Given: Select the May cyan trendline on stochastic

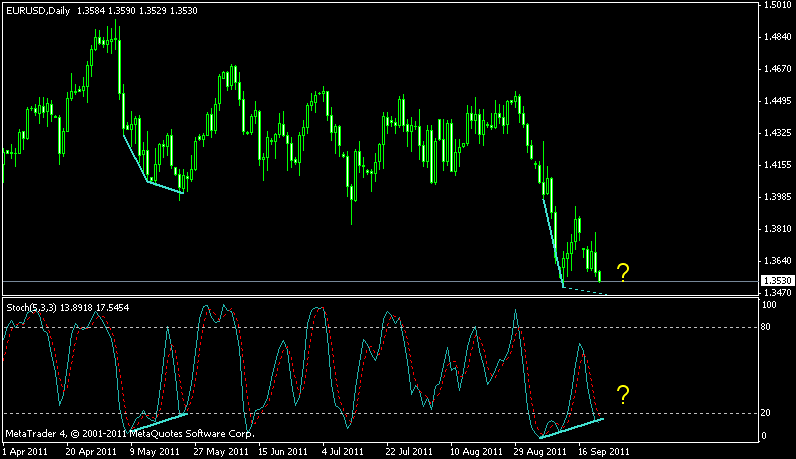Looking at the screenshot, I should point(159,422).
